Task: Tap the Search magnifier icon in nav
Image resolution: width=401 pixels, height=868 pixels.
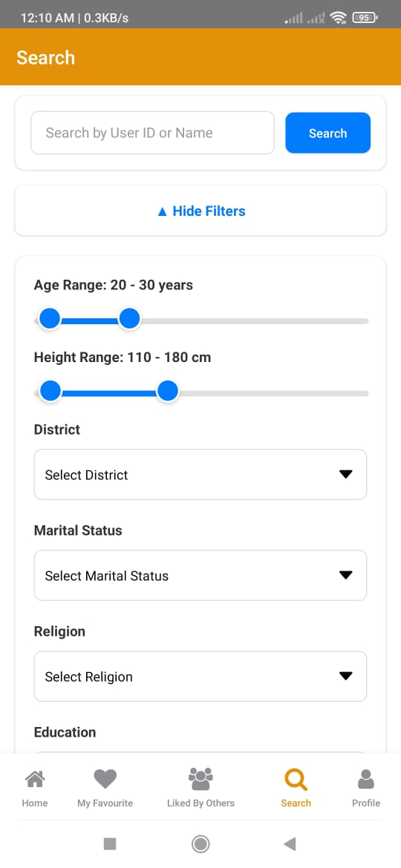Action: coord(296,780)
